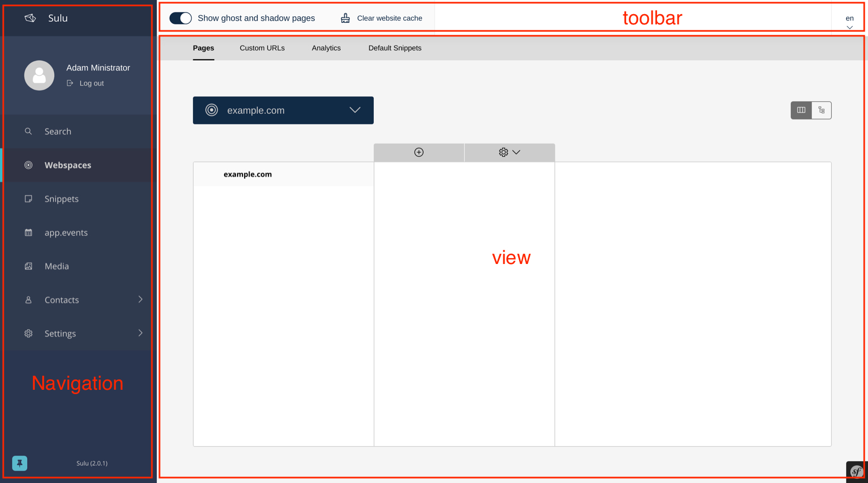This screenshot has height=483, width=868.
Task: Open the Analytics tab
Action: pyautogui.click(x=326, y=48)
